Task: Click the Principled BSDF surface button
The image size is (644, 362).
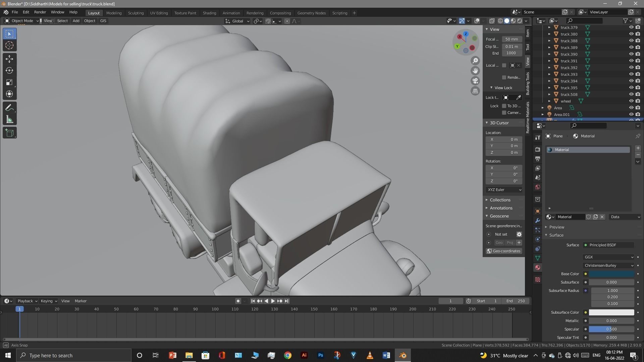Action: point(608,245)
